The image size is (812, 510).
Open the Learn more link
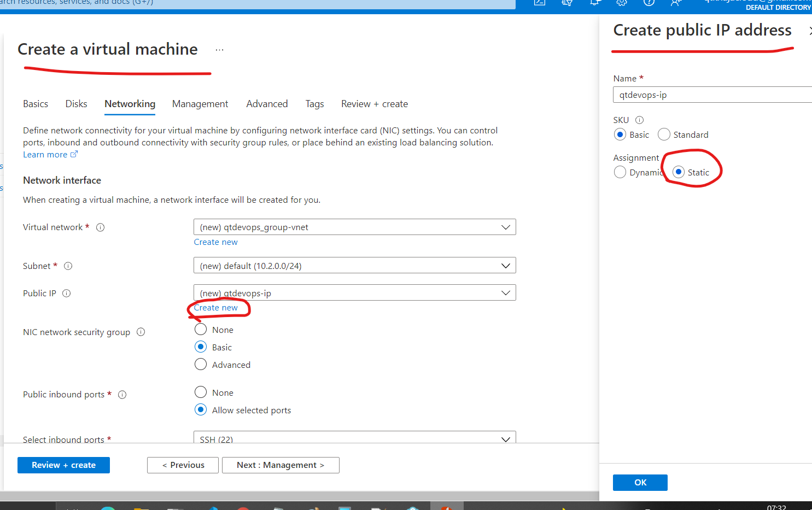point(50,155)
